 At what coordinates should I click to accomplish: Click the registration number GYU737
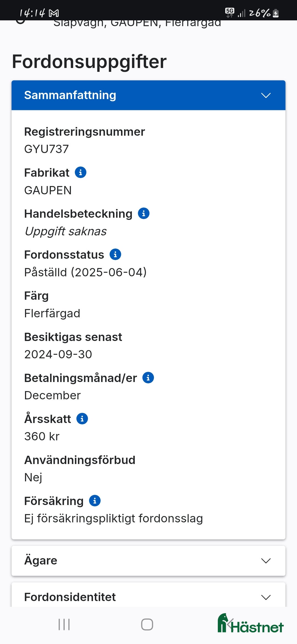47,149
